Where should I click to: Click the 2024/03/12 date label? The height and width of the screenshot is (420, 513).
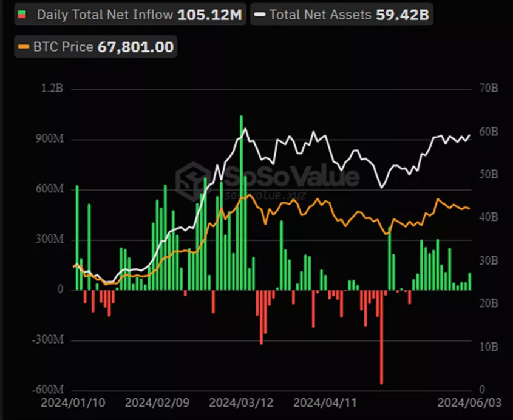[x=233, y=402]
